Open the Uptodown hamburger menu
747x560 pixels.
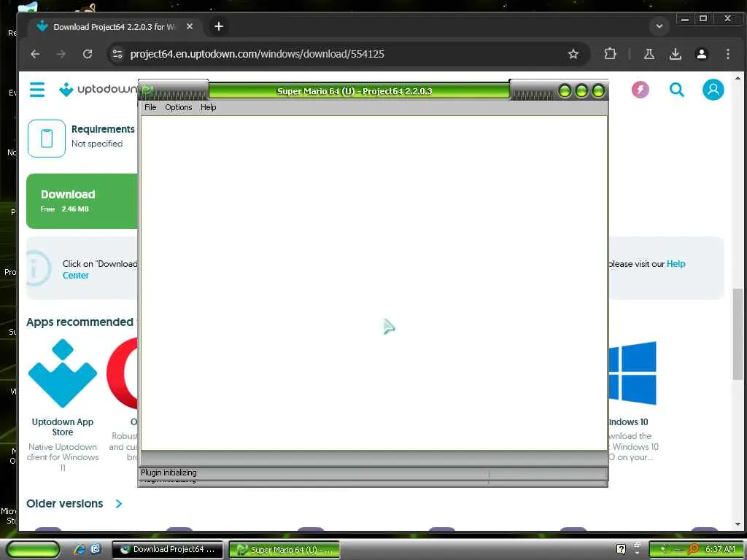(x=37, y=90)
